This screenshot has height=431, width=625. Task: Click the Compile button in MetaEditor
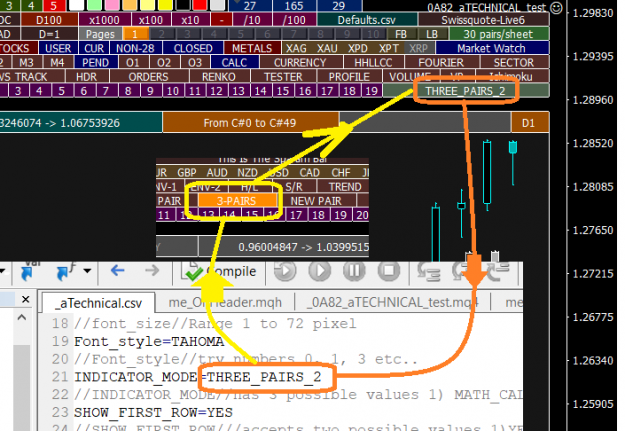point(221,272)
